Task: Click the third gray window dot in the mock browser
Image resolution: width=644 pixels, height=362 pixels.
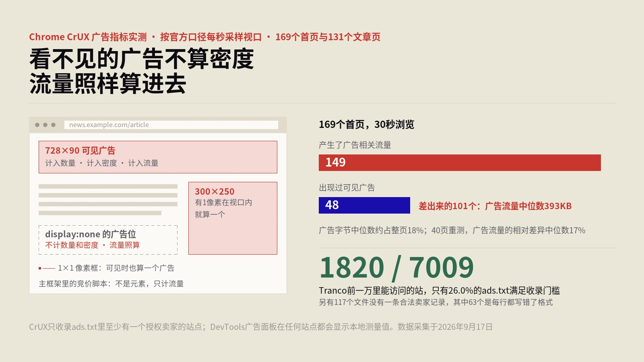Action: click(x=53, y=125)
